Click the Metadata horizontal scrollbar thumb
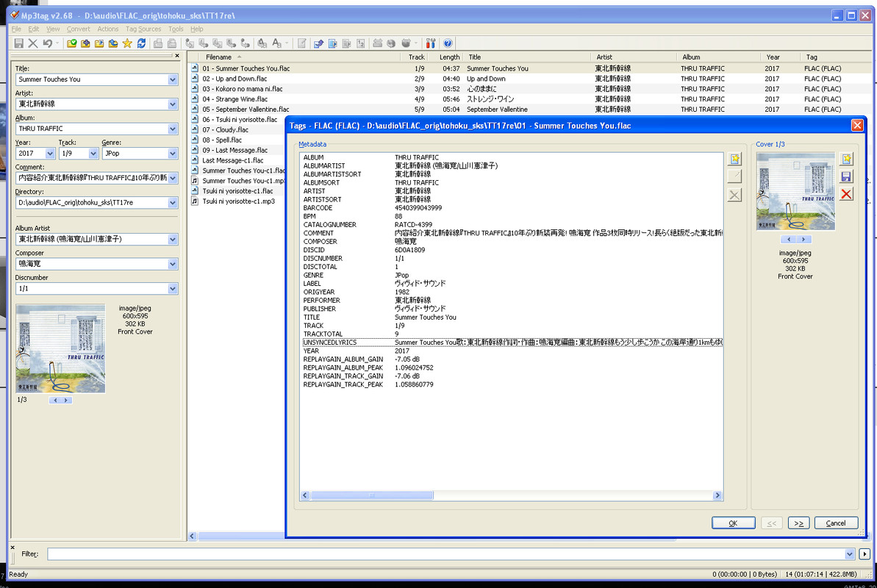This screenshot has height=588, width=877. [x=372, y=495]
